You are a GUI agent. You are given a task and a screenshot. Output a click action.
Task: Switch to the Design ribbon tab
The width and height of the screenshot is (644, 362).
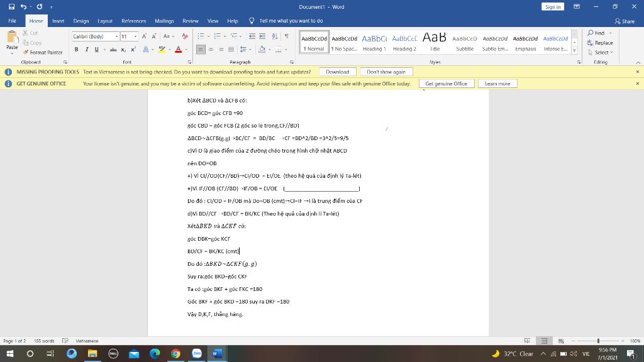(81, 21)
